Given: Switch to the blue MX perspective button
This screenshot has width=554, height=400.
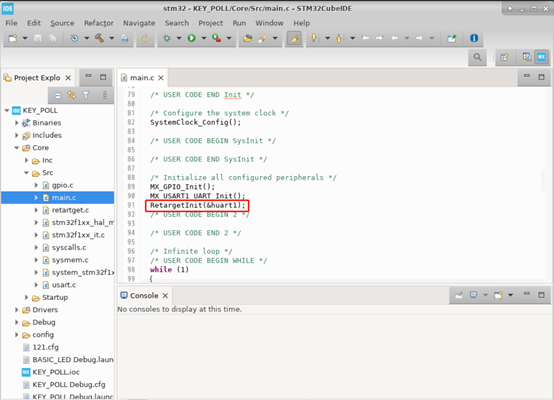Looking at the screenshot, I should 541,57.
